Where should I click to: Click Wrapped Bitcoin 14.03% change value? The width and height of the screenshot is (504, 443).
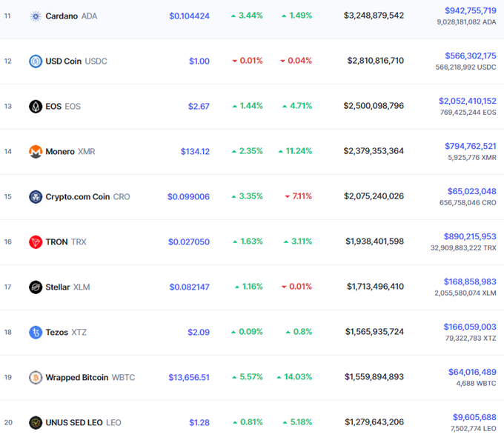click(298, 377)
